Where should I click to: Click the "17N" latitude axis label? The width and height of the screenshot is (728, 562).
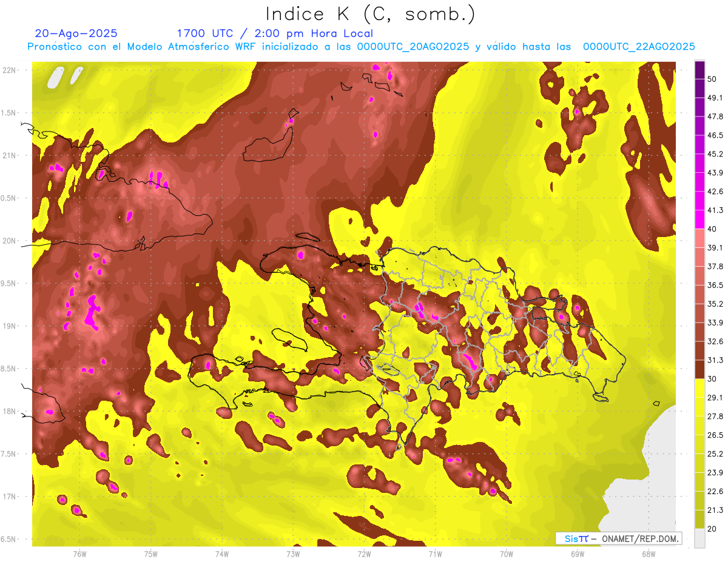pos(10,497)
